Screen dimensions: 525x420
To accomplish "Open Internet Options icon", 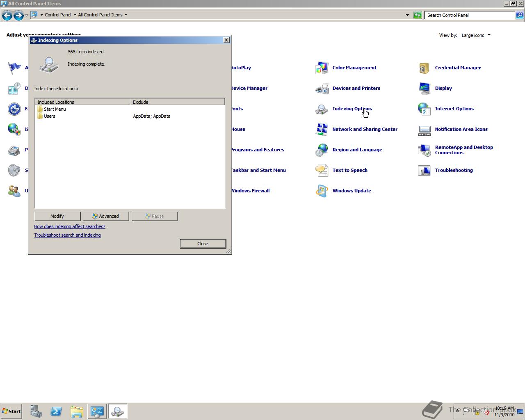I will click(x=425, y=109).
